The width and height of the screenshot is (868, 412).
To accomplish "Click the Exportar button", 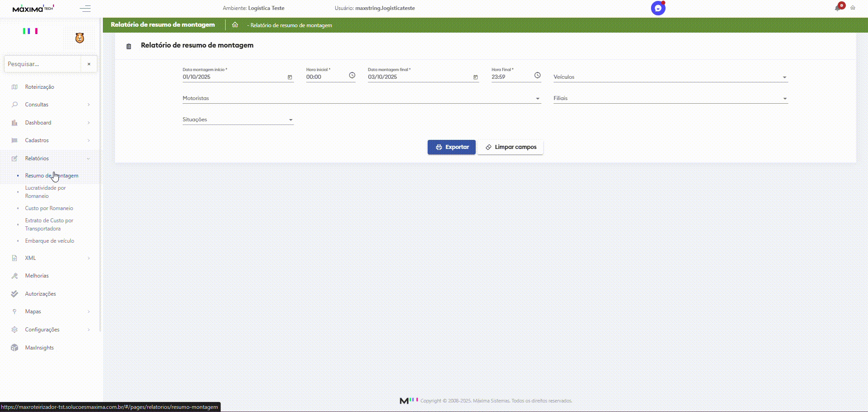I will coord(452,147).
